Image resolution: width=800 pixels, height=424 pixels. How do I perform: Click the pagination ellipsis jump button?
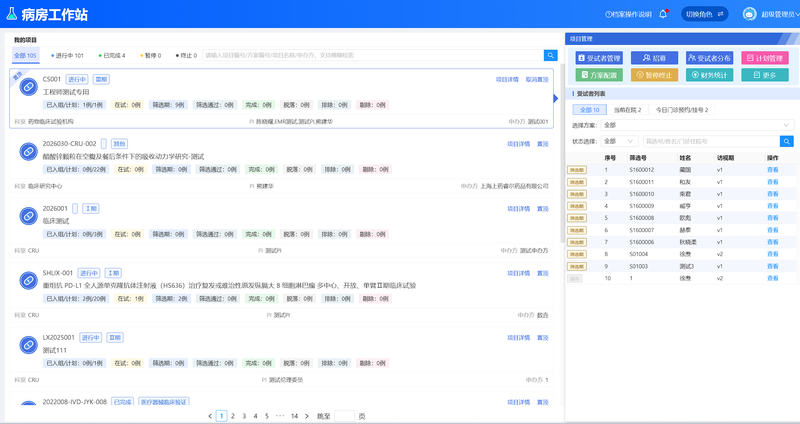click(280, 416)
